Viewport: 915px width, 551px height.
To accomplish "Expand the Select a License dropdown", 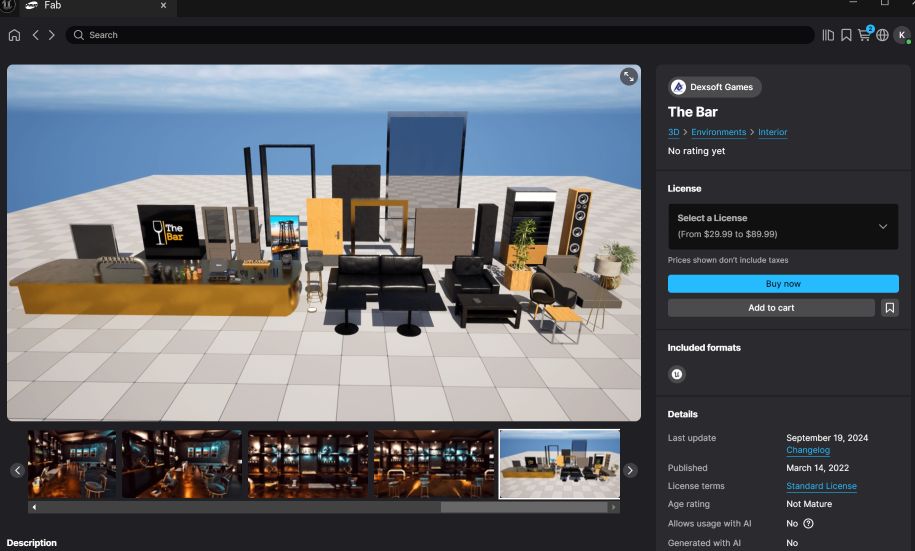I will [x=783, y=226].
